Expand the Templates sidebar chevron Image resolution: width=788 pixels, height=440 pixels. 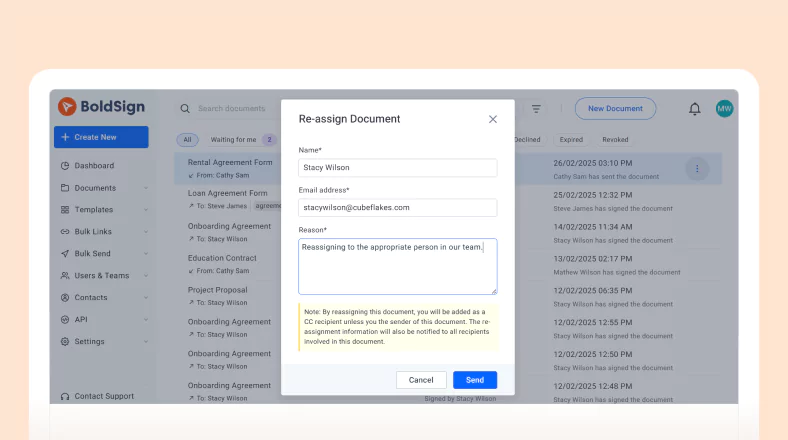[146, 209]
